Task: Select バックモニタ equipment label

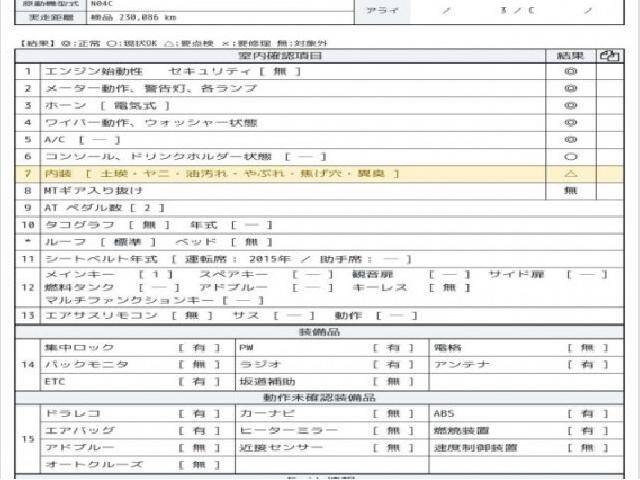Action: click(87, 364)
